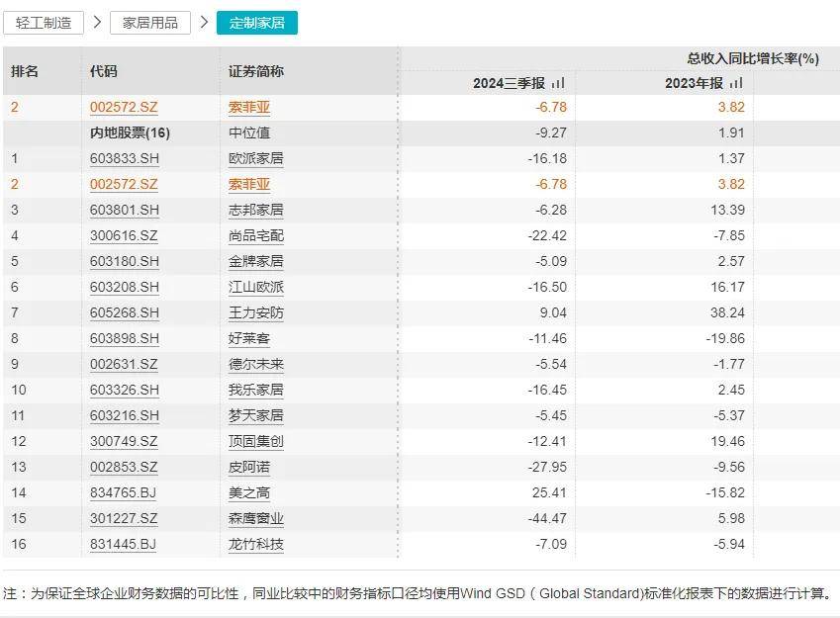840x618 pixels.
Task: Open stock code link 603208.SH
Action: (x=125, y=287)
